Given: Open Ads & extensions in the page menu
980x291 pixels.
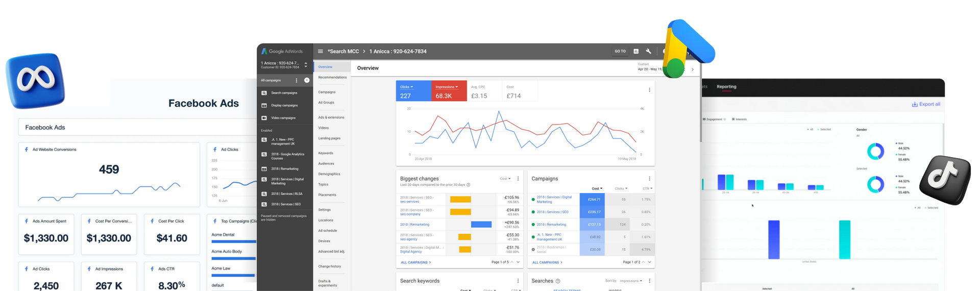Looking at the screenshot, I should pos(331,117).
